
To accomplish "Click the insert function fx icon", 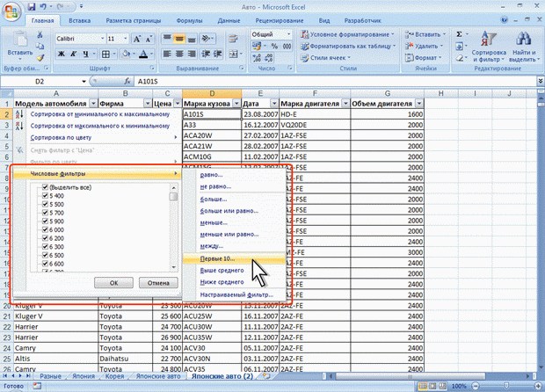I will pos(127,82).
